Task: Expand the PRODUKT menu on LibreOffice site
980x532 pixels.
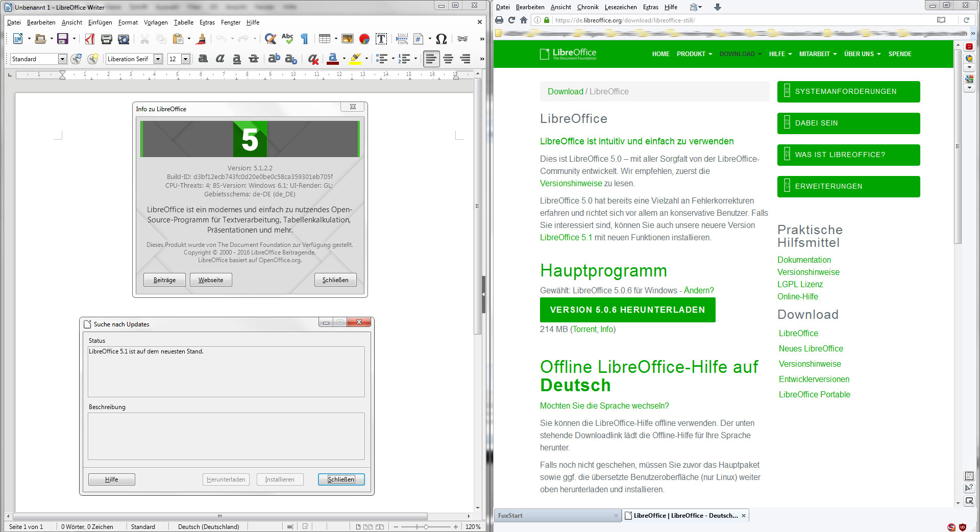Action: [694, 54]
